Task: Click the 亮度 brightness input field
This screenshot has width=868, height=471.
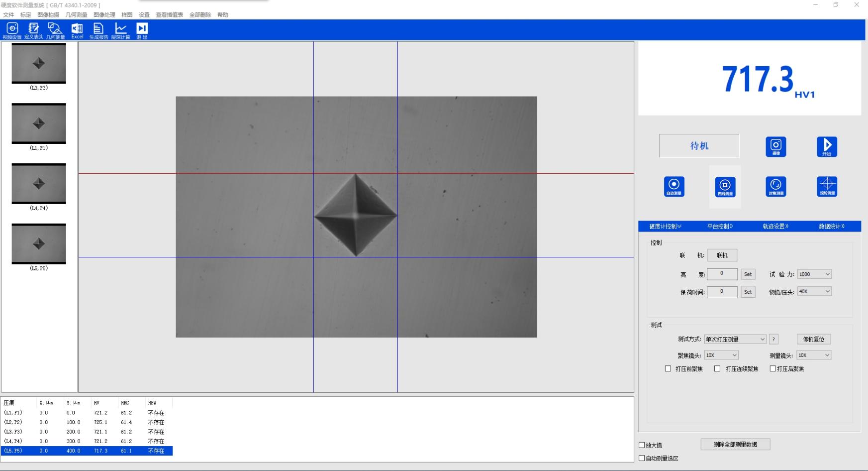Action: coord(722,274)
